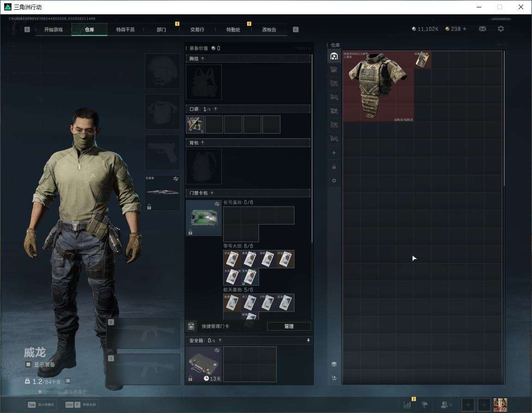The width and height of the screenshot is (532, 413).
Task: Select the 5.45 ammo in first pocket slot
Action: 195,124
